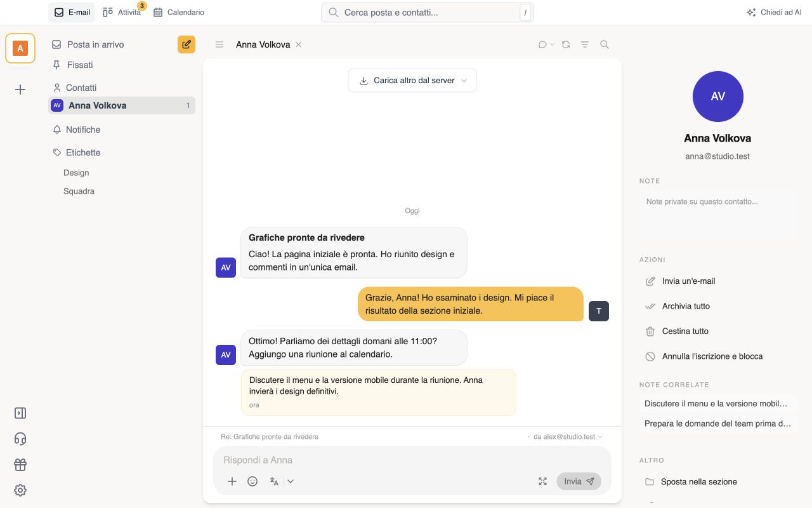Image resolution: width=812 pixels, height=508 pixels.
Task: Open the Squadra label
Action: point(79,191)
